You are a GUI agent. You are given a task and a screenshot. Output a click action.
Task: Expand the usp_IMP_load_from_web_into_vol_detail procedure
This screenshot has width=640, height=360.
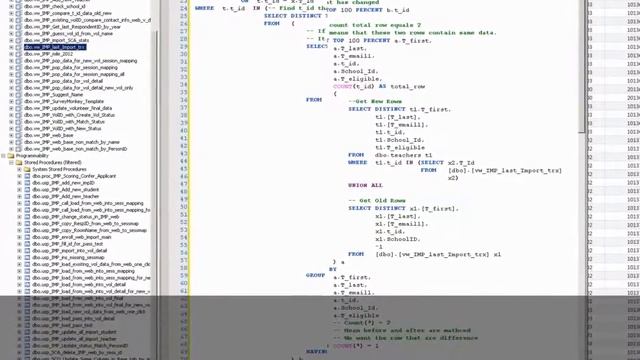point(19,284)
